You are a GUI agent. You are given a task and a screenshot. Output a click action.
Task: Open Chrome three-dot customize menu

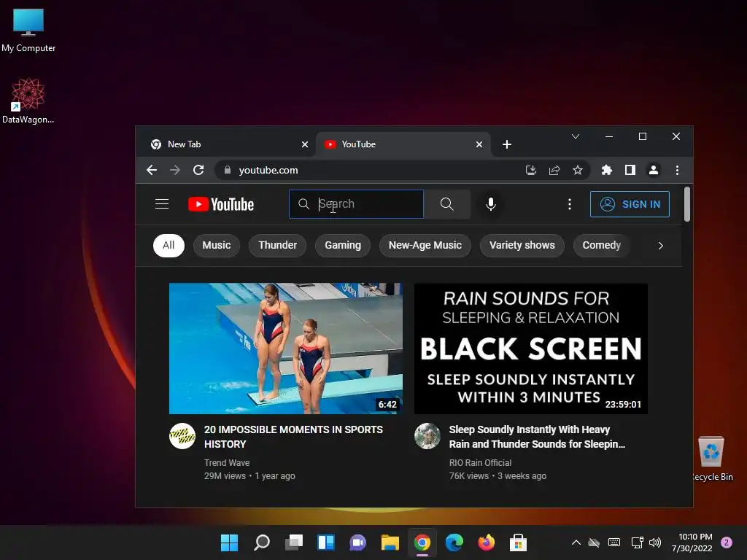coord(677,170)
